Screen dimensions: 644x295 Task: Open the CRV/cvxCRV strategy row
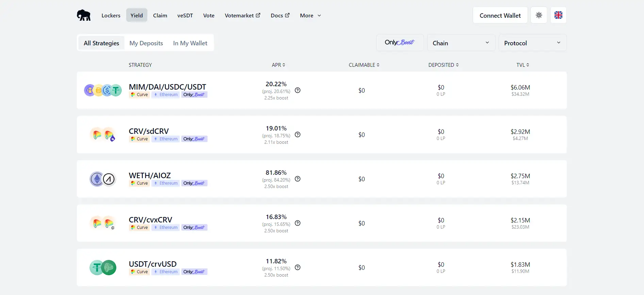click(x=150, y=220)
